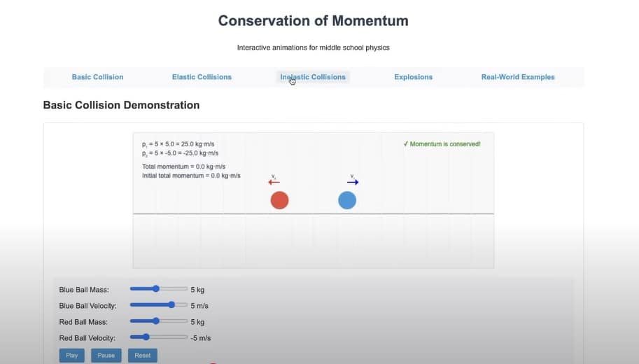Select the Inelastic Collisions tab
The width and height of the screenshot is (639, 364).
[x=313, y=77]
